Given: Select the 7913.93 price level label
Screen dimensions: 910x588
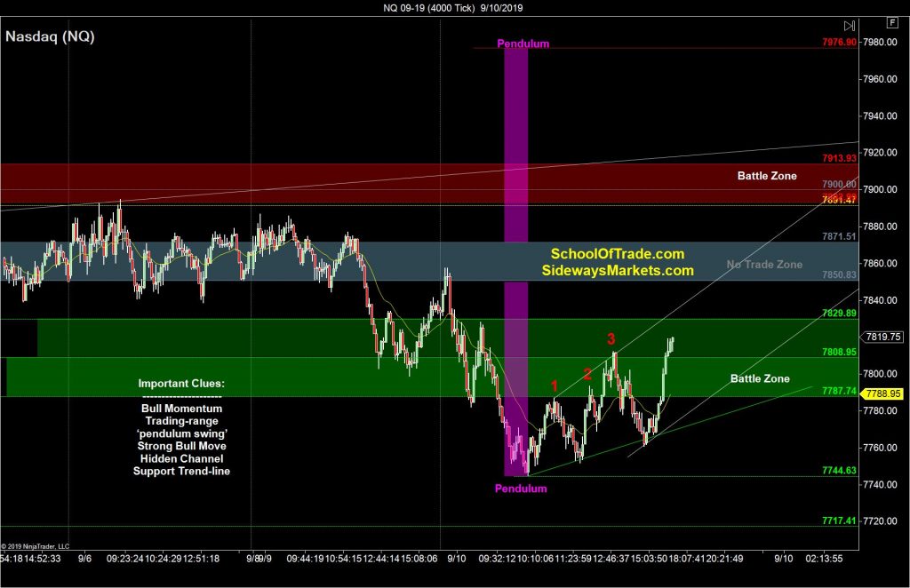Looking at the screenshot, I should 839,158.
